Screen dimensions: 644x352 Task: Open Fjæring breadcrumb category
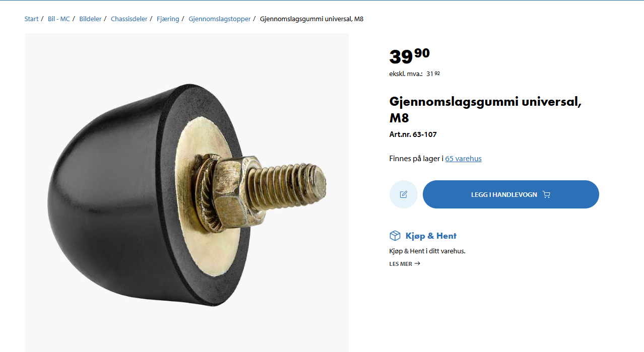[x=168, y=19]
